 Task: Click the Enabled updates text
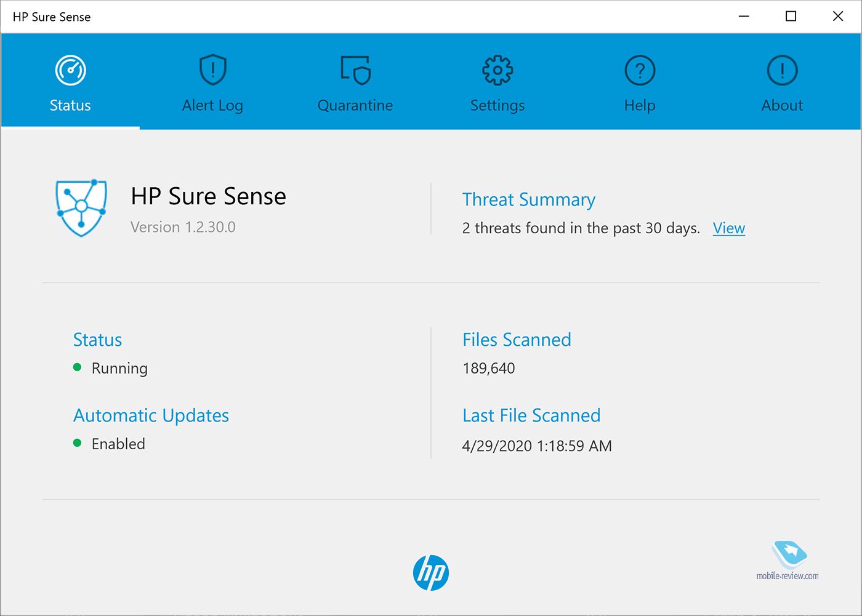point(118,444)
